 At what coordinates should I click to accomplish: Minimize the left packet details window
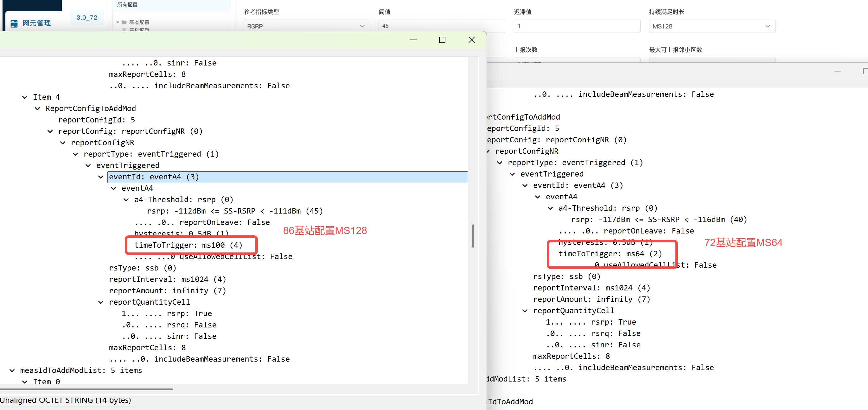pos(413,40)
